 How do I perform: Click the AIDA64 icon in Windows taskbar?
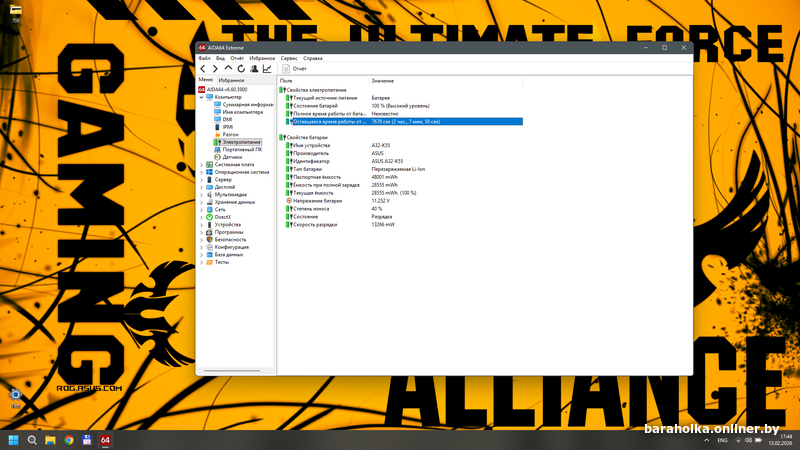tap(105, 440)
